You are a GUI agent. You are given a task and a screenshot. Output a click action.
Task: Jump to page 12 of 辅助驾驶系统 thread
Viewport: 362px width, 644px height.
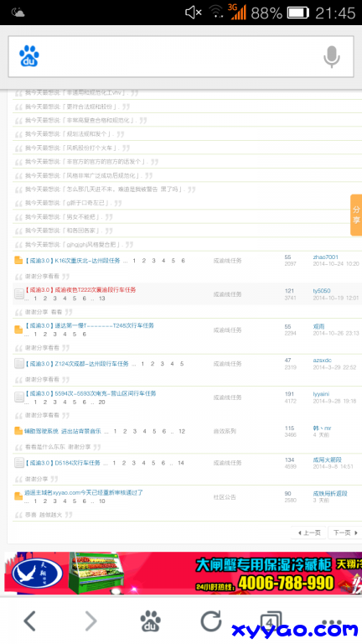[x=182, y=431]
